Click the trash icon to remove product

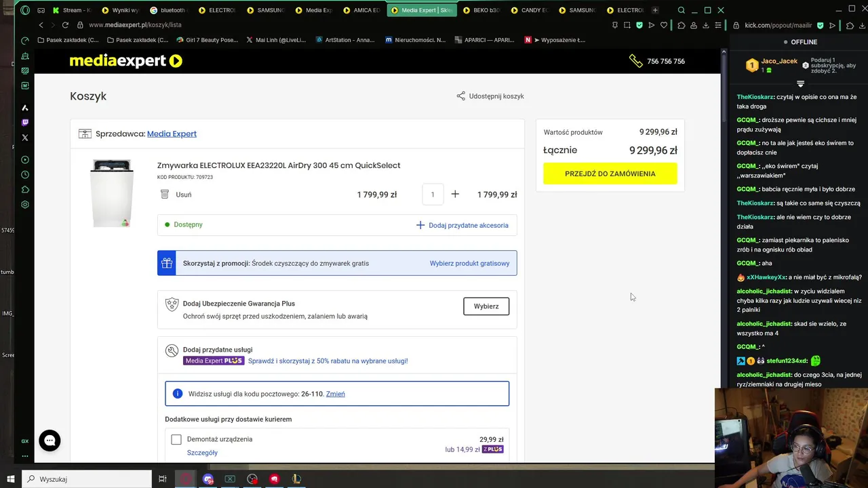pos(164,195)
